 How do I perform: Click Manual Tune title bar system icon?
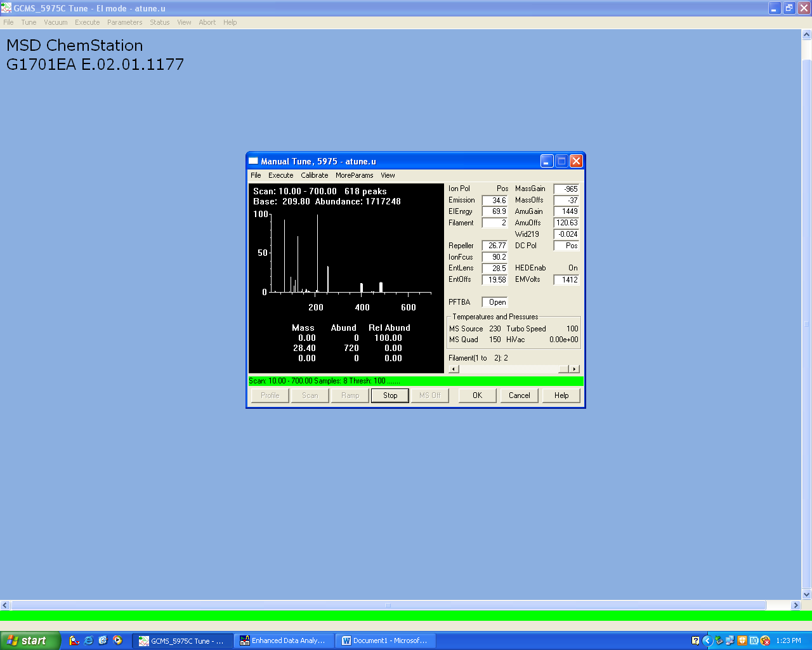pyautogui.click(x=254, y=161)
